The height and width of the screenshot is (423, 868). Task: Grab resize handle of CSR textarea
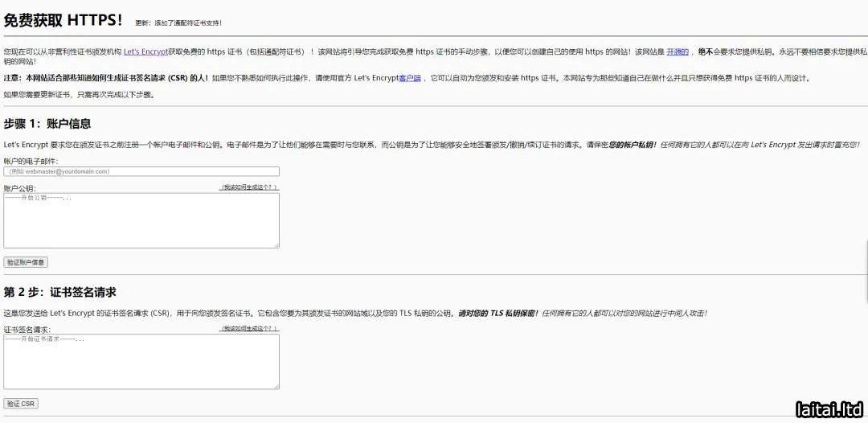click(x=276, y=387)
